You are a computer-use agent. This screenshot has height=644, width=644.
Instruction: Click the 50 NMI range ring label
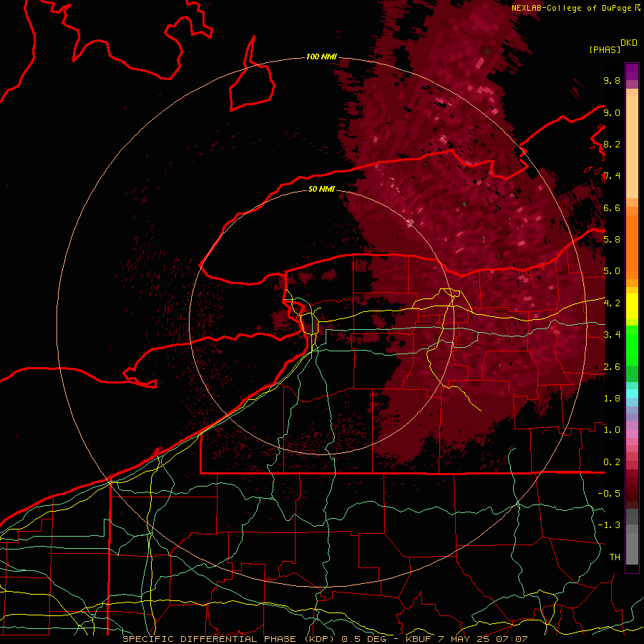321,189
